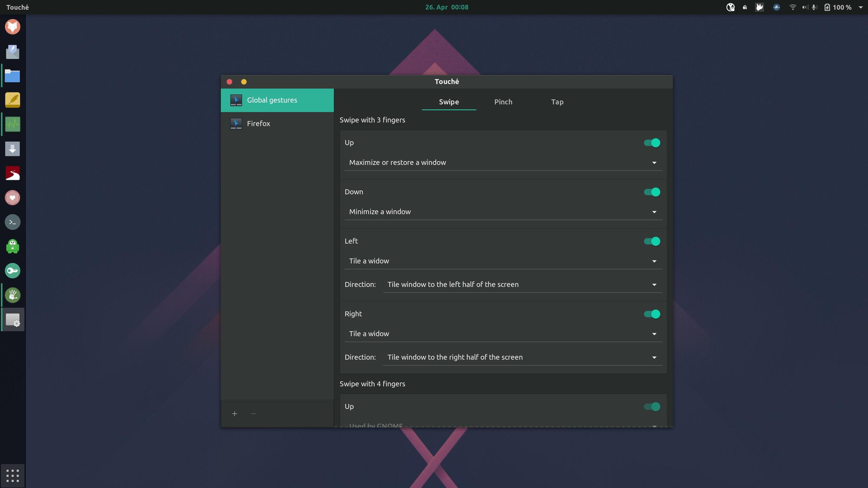Open the key password manager dock icon
Screen dimensions: 868x488
[12, 271]
